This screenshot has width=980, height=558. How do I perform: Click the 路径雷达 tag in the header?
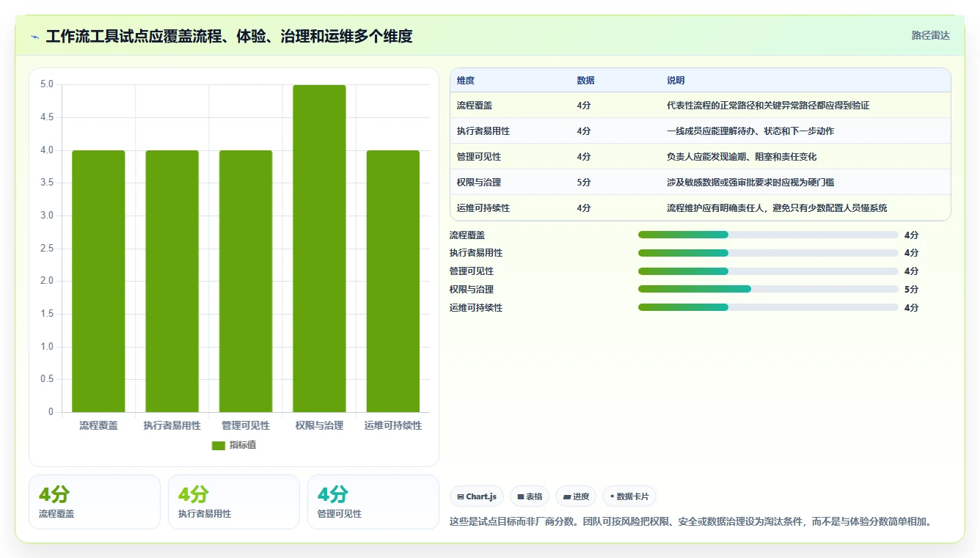[x=930, y=35]
